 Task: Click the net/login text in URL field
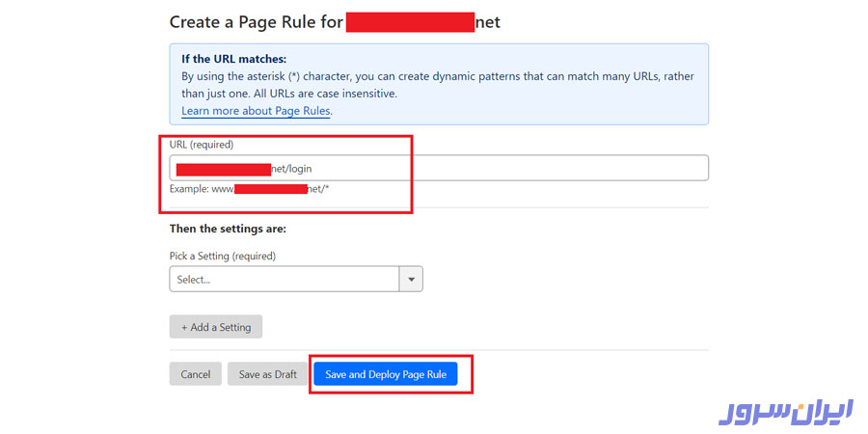[x=291, y=169]
